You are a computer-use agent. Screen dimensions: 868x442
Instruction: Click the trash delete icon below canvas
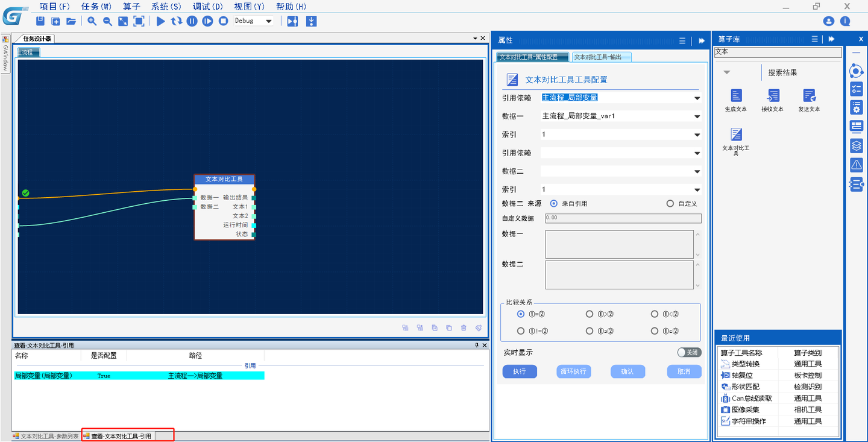point(464,328)
